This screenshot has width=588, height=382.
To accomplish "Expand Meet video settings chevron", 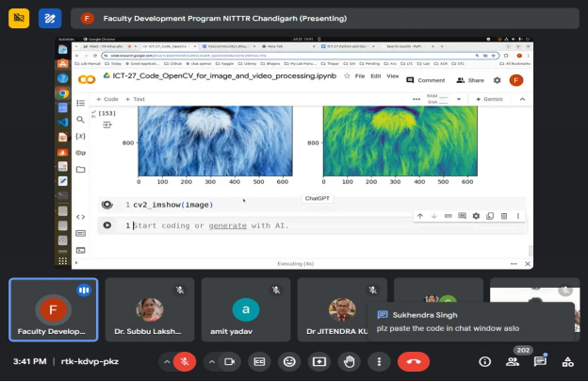I will [212, 362].
